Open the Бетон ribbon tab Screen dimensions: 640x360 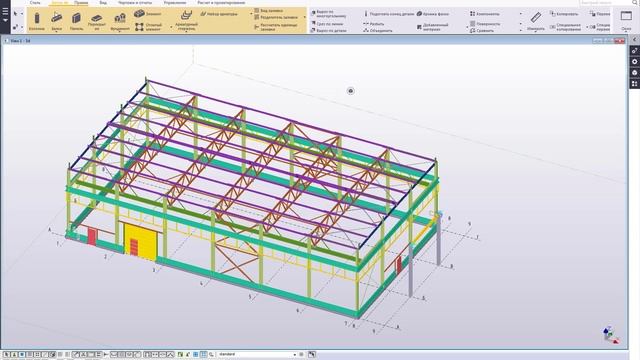tap(59, 2)
